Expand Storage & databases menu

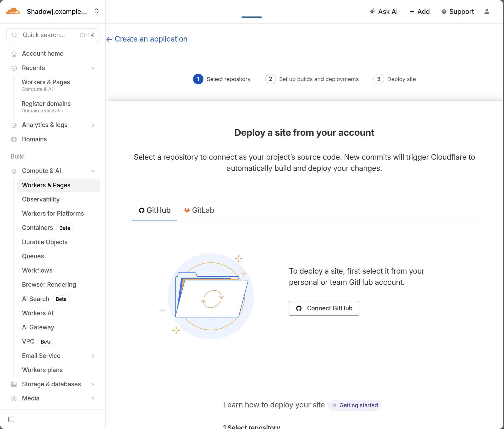pos(93,384)
